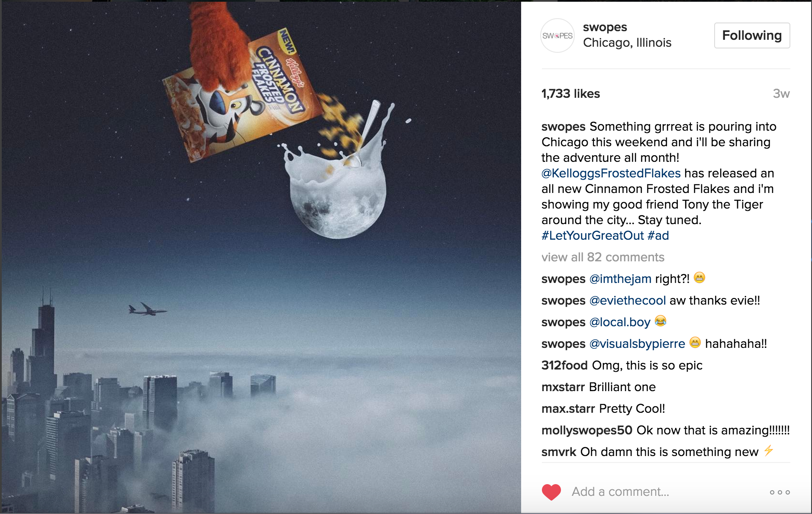The width and height of the screenshot is (812, 514).
Task: Expand view all 82 comments
Action: click(x=603, y=257)
